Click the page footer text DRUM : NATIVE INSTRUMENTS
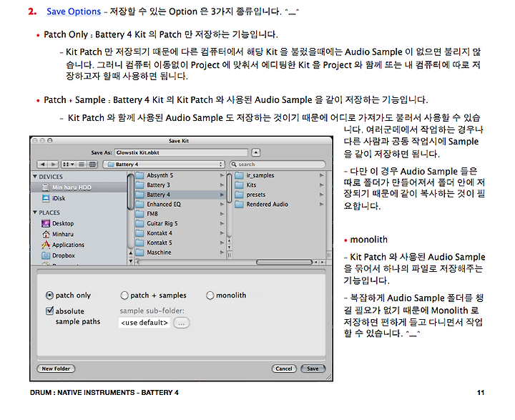515x420 pixels. (82, 392)
